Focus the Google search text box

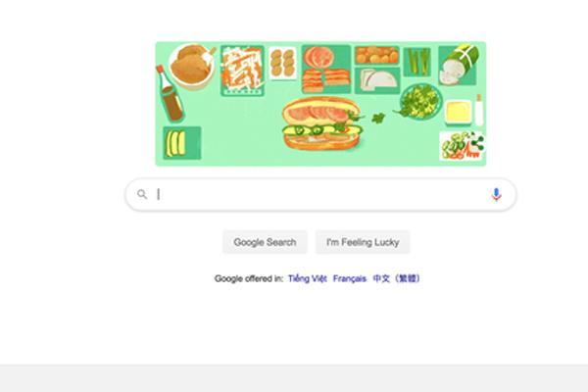pos(320,194)
